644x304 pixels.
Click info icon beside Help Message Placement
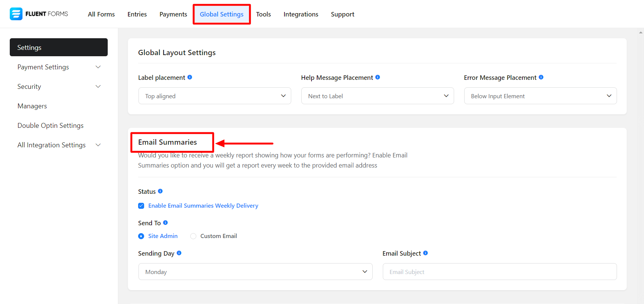pos(378,77)
